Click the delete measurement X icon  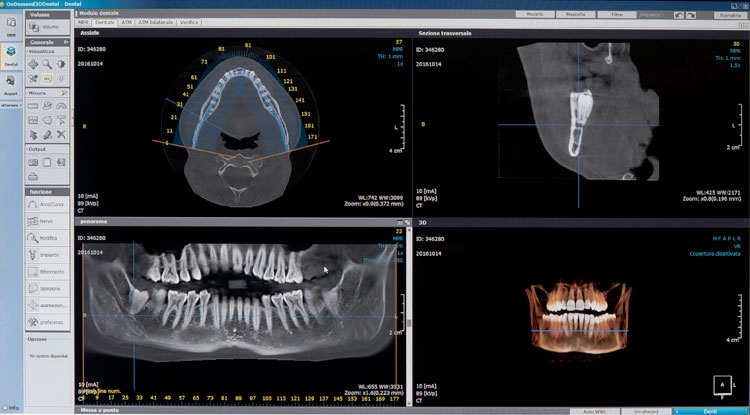pyautogui.click(x=62, y=134)
